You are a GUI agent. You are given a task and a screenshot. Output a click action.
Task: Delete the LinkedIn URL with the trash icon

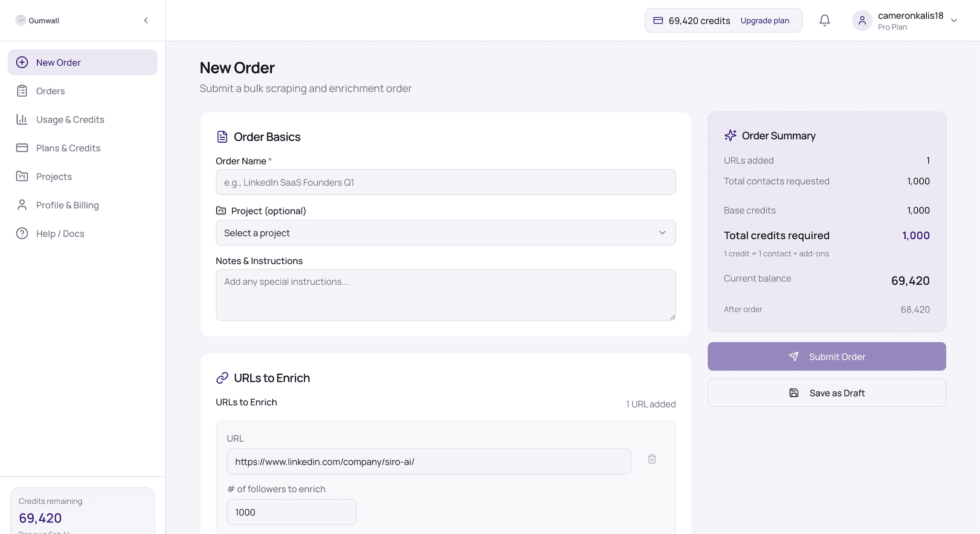coord(652,459)
